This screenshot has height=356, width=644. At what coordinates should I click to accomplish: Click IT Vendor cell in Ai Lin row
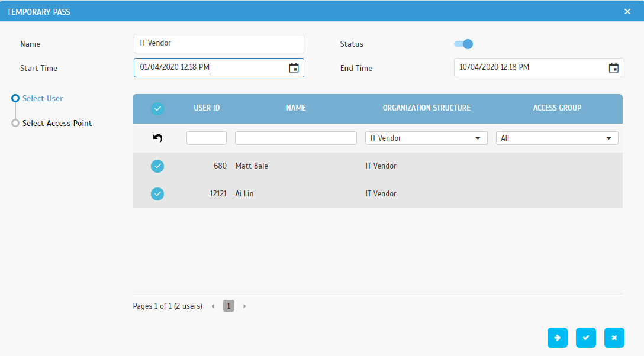381,193
